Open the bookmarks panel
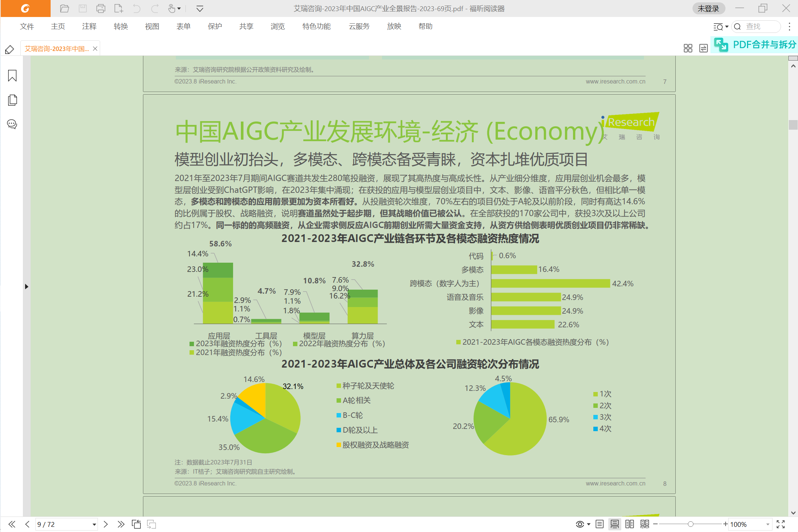This screenshot has width=798, height=532. click(12, 76)
